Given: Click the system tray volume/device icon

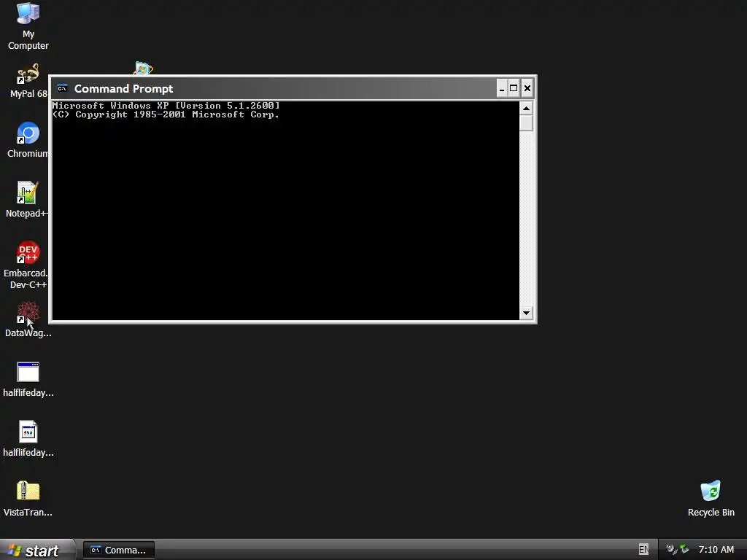Looking at the screenshot, I should pyautogui.click(x=671, y=550).
